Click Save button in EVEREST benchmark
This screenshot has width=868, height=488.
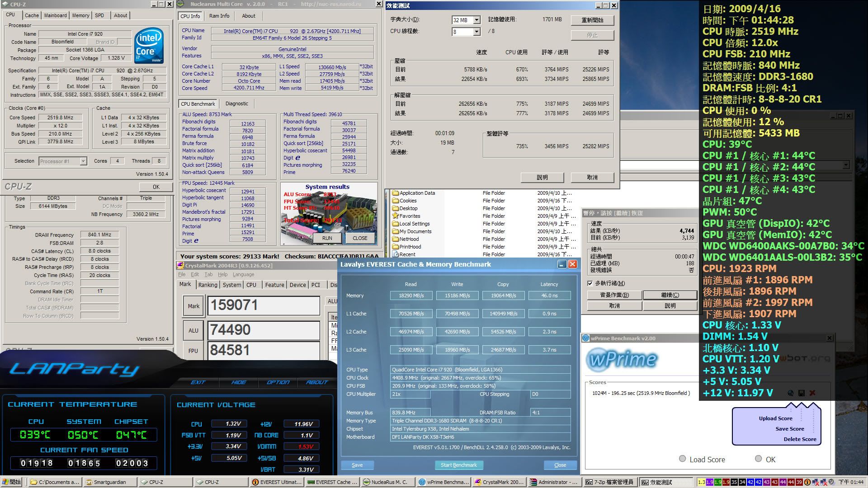click(357, 465)
